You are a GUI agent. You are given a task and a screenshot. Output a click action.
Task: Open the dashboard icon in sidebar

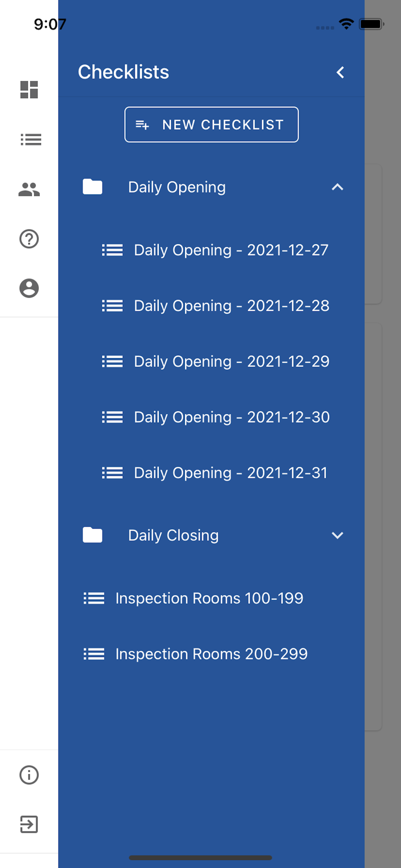(x=29, y=90)
